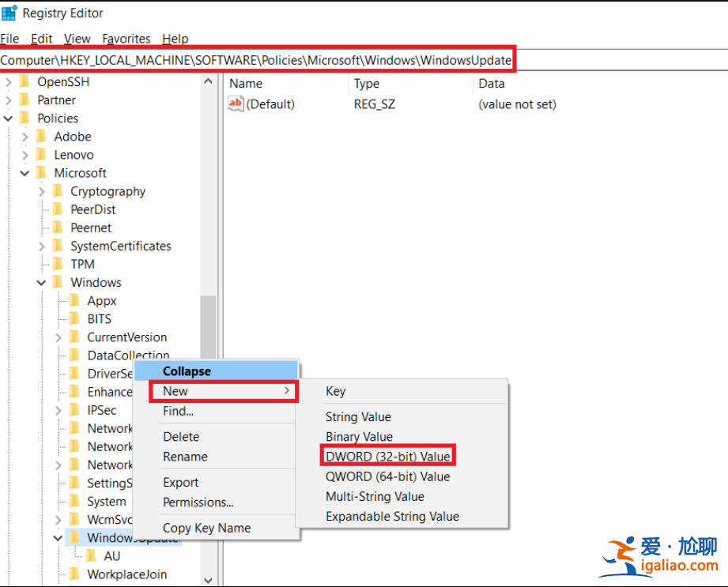
Task: Expand the CurrentVersion tree node
Action: coord(57,337)
